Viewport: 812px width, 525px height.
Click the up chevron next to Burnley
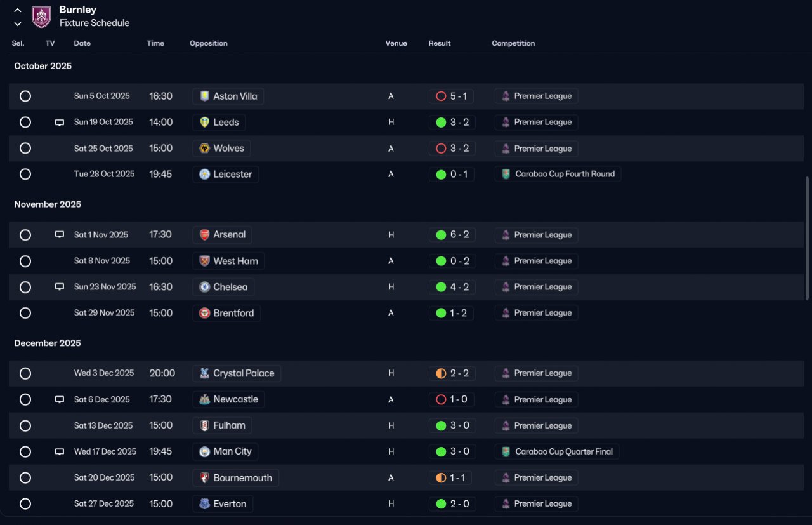tap(18, 10)
